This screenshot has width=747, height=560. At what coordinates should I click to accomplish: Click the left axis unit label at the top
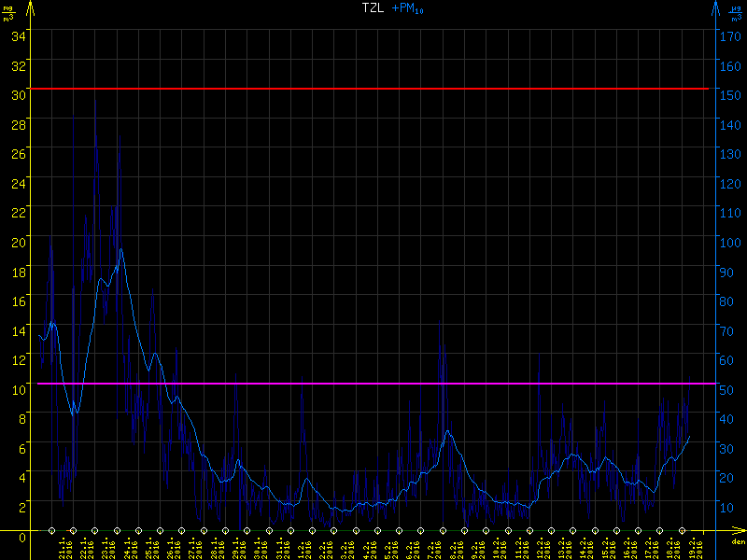tap(8, 14)
